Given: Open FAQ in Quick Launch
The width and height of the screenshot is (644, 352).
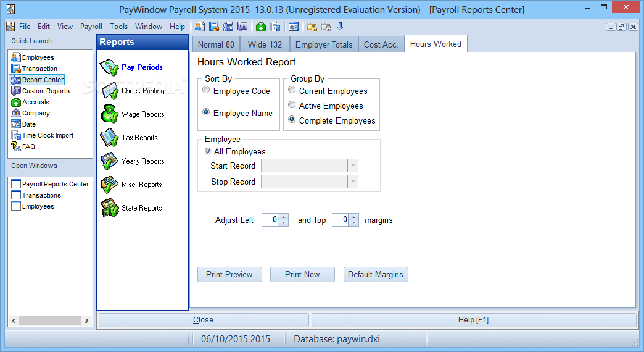Looking at the screenshot, I should coord(23,146).
